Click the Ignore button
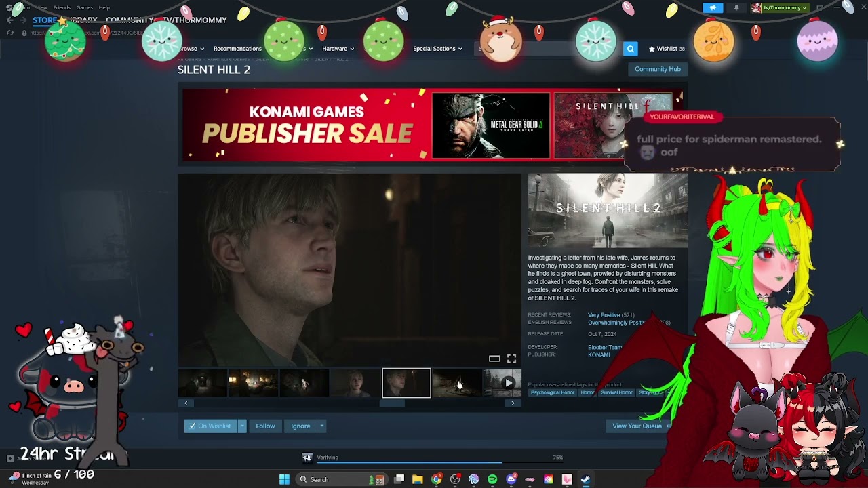This screenshot has width=868, height=488. click(x=300, y=426)
